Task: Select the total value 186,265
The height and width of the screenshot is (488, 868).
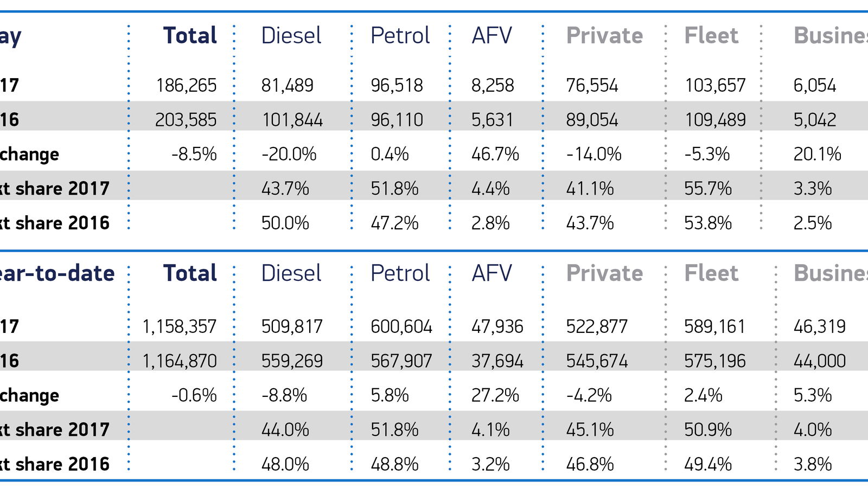Action: pyautogui.click(x=186, y=85)
